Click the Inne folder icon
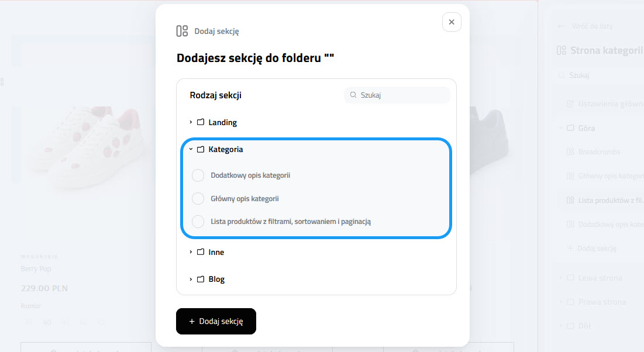This screenshot has width=644, height=352. (201, 252)
